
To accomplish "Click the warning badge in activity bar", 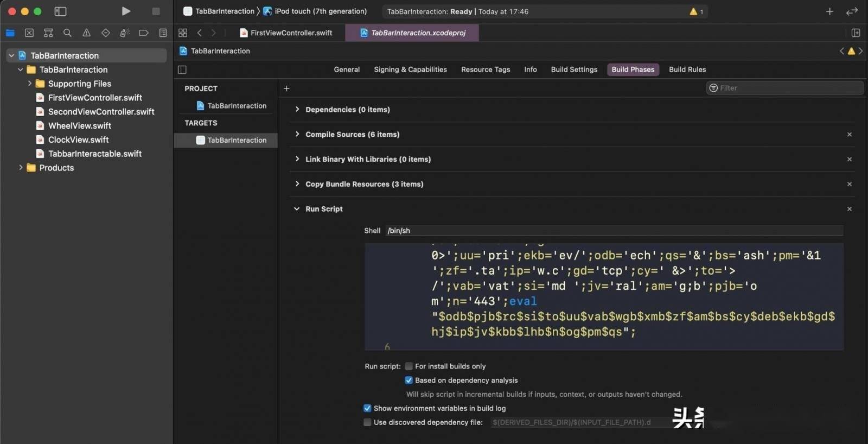I will click(x=697, y=11).
